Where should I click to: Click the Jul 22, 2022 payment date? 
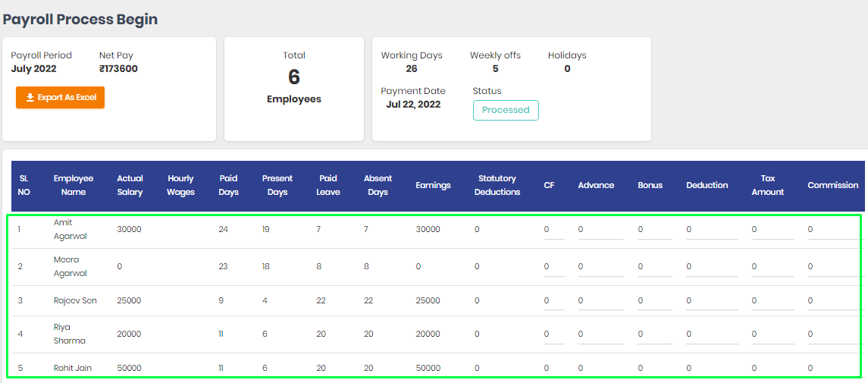point(413,104)
